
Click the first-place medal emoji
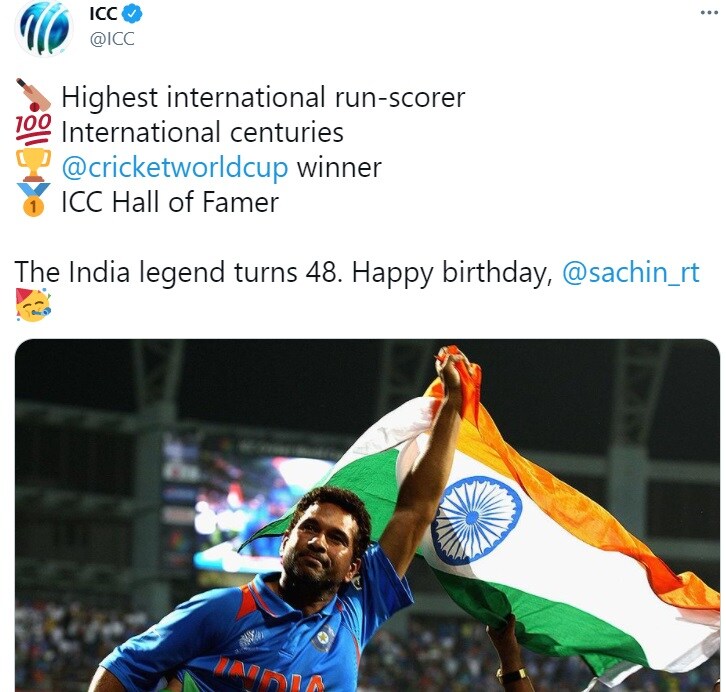tap(33, 200)
